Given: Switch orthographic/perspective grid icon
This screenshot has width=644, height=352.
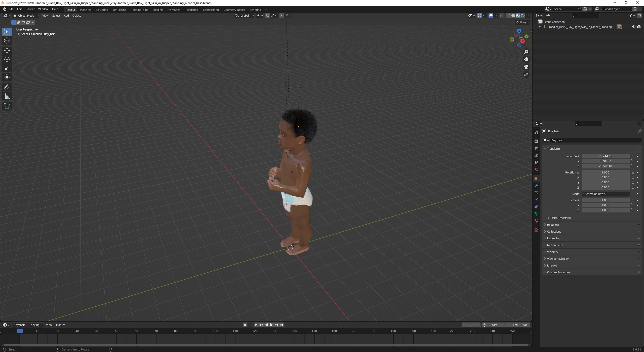Looking at the screenshot, I should (x=526, y=75).
